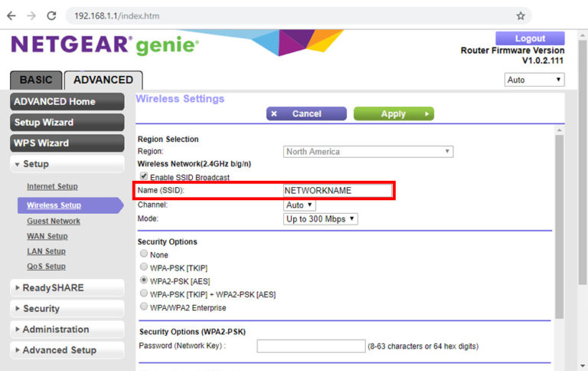This screenshot has width=588, height=371.
Task: Click the browser back arrow
Action: click(11, 15)
